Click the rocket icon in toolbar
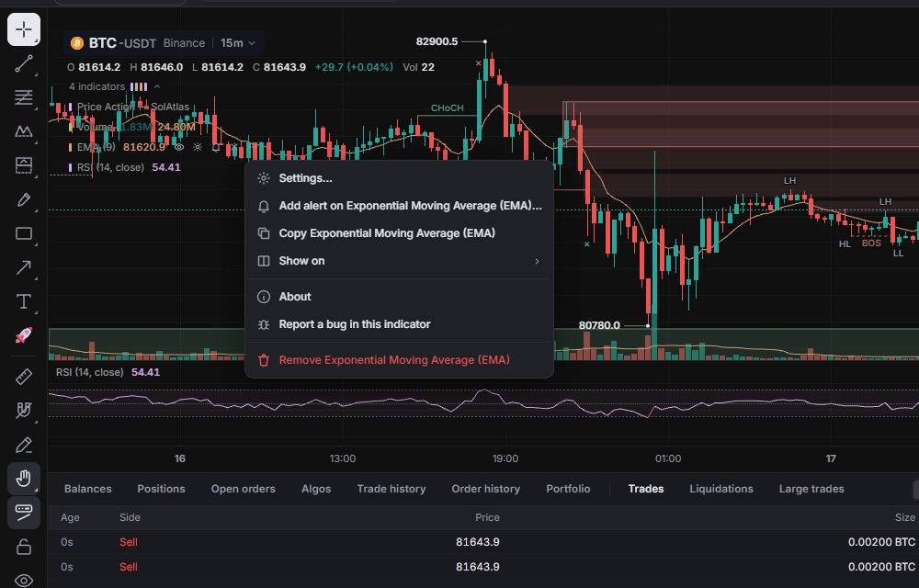 point(24,335)
